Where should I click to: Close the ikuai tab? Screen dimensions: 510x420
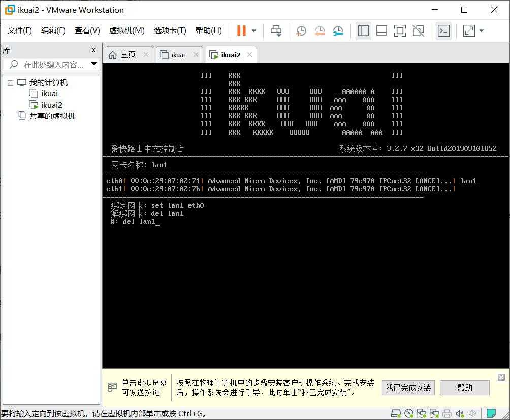point(196,55)
